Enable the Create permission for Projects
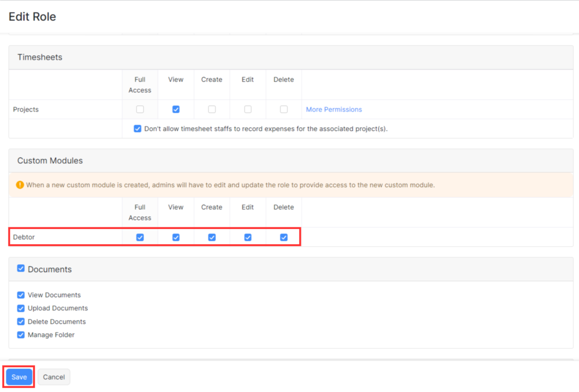The width and height of the screenshot is (579, 392). coord(211,109)
